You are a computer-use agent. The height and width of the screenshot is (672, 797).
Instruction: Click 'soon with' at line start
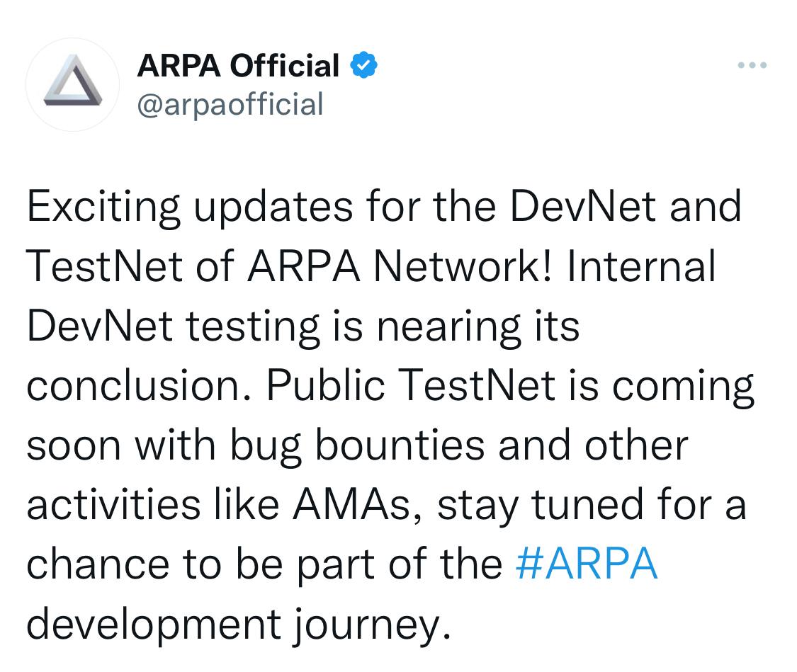click(x=121, y=445)
